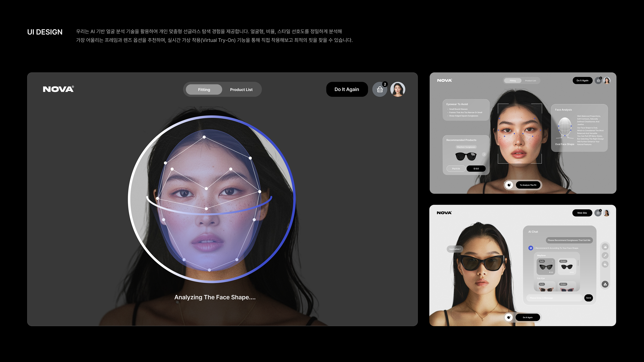Screen dimensions: 644x362
Task: Click the user avatar beside the large basket
Action: [397, 89]
